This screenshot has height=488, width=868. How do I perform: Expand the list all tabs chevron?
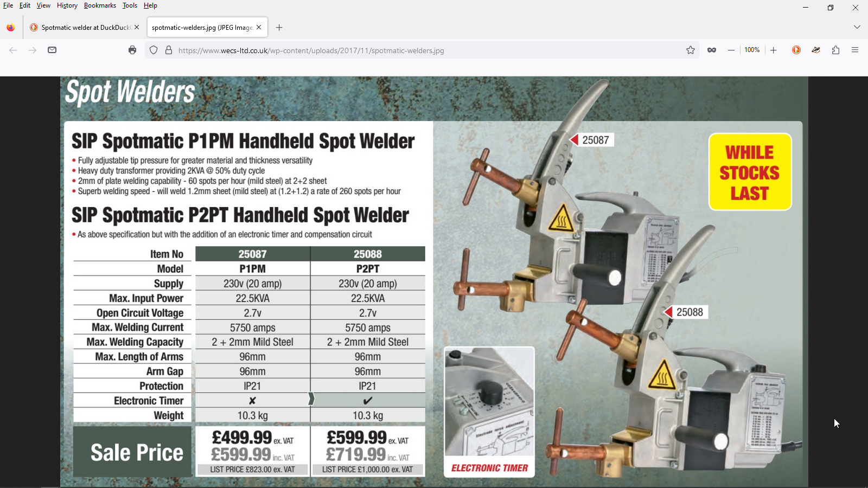tap(857, 27)
